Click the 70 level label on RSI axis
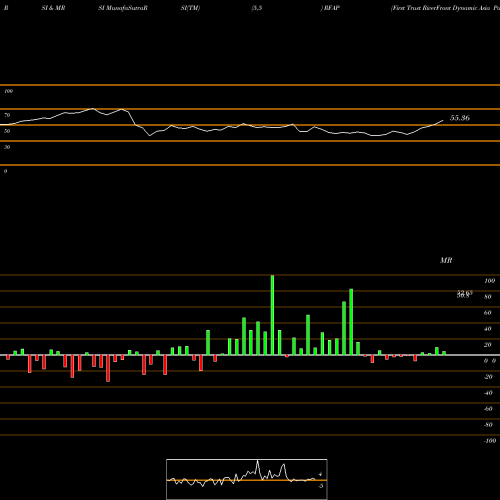This screenshot has height=500, width=500. click(7, 115)
